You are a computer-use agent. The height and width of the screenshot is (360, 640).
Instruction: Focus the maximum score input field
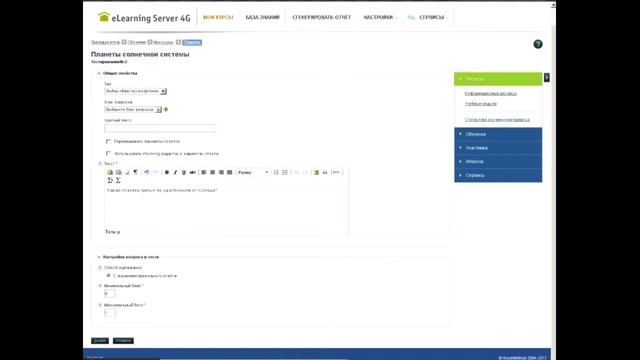110,313
